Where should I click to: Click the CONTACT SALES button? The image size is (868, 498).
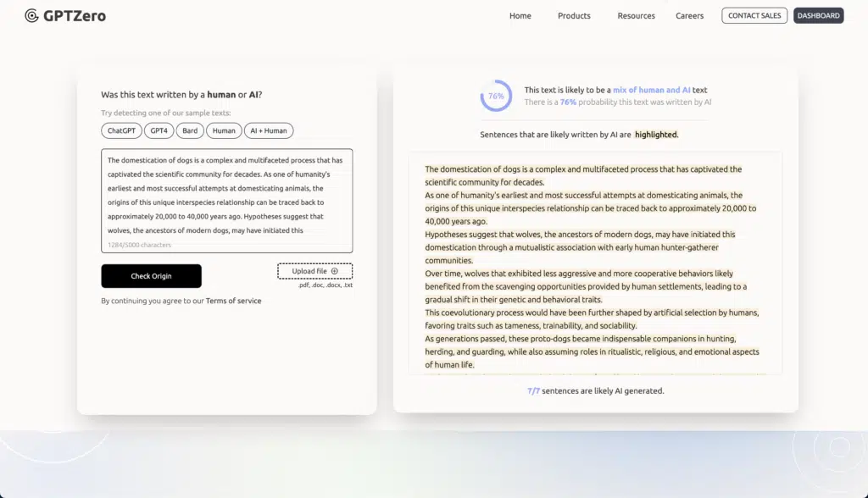(754, 15)
